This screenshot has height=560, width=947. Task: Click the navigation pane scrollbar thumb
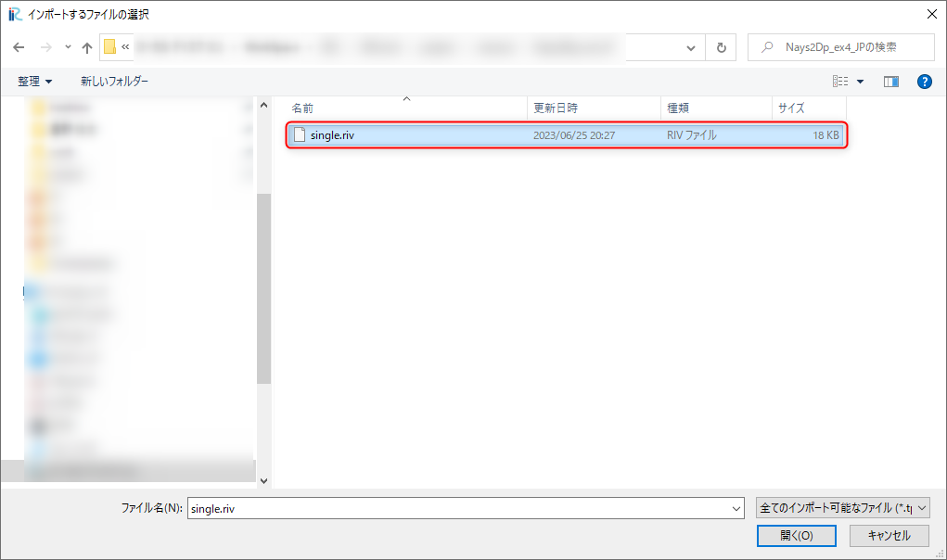tap(263, 288)
